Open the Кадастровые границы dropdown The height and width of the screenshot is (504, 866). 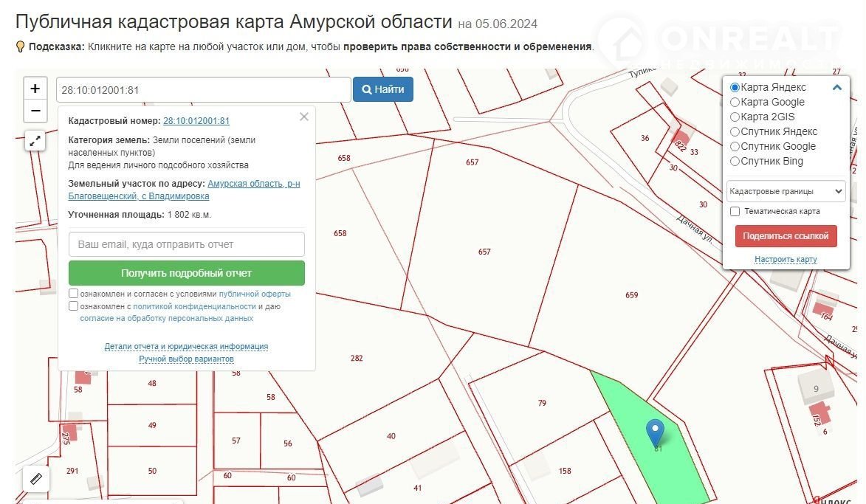786,191
